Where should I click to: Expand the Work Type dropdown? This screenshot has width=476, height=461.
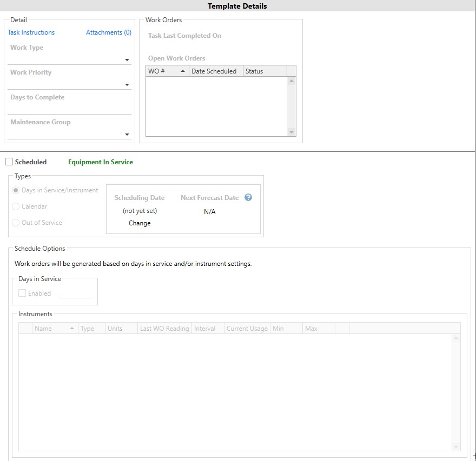pos(127,60)
